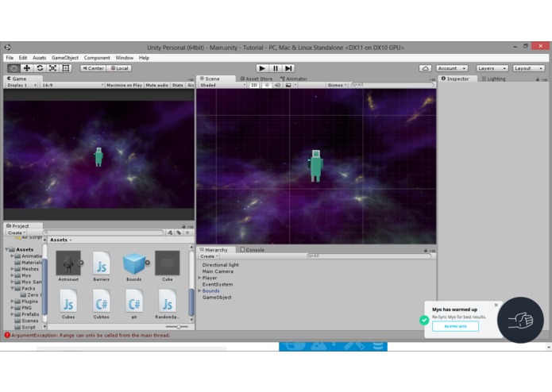Select the Astronaut asset thumbnail
Viewport: 552px width, 392px height.
pos(68,263)
